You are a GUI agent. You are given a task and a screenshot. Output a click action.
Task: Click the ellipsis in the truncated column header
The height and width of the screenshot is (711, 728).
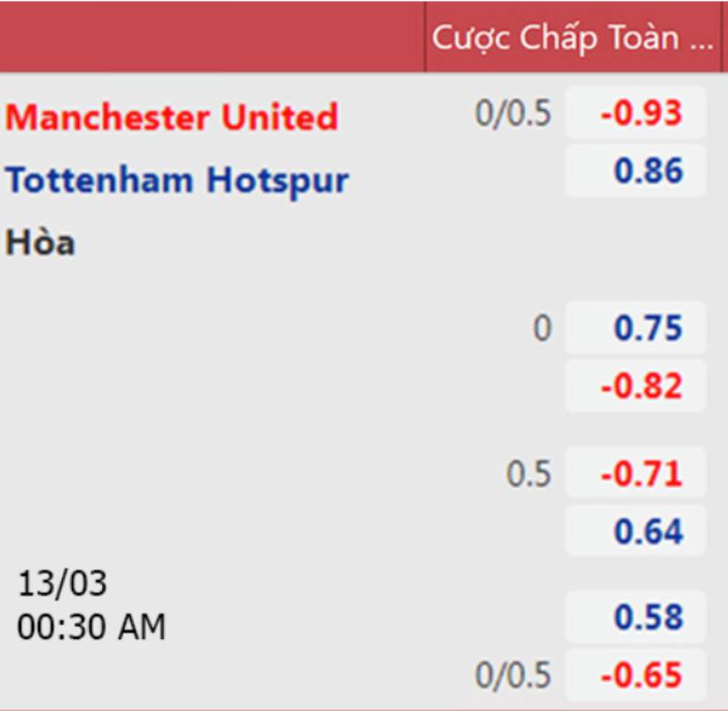(698, 38)
